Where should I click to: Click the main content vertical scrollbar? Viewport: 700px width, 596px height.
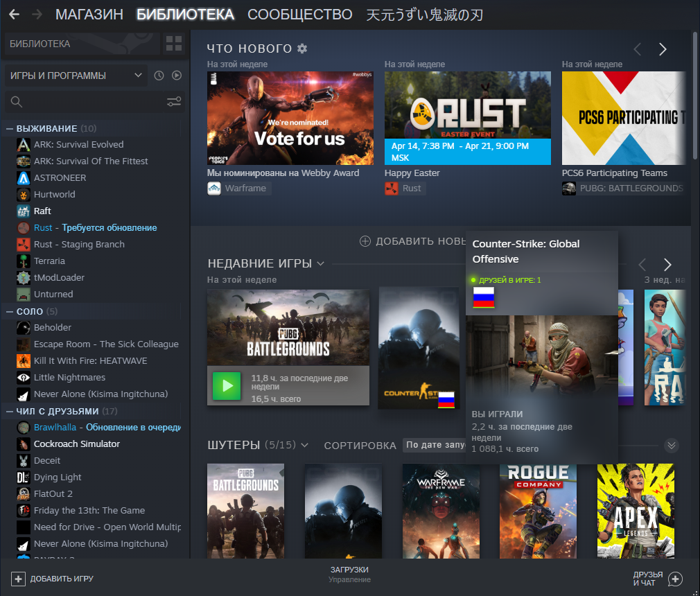[x=694, y=95]
